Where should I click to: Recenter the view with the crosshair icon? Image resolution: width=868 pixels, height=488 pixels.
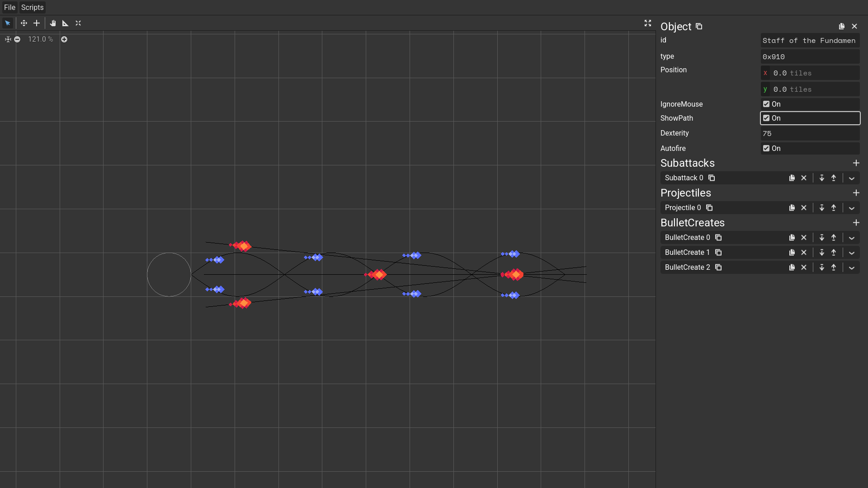tap(8, 39)
